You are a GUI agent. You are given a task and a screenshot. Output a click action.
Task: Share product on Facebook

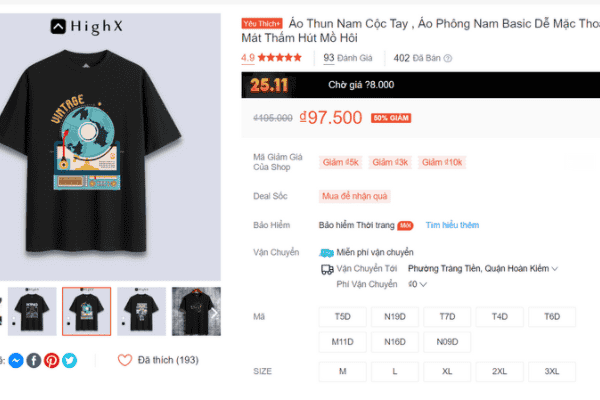[33, 360]
